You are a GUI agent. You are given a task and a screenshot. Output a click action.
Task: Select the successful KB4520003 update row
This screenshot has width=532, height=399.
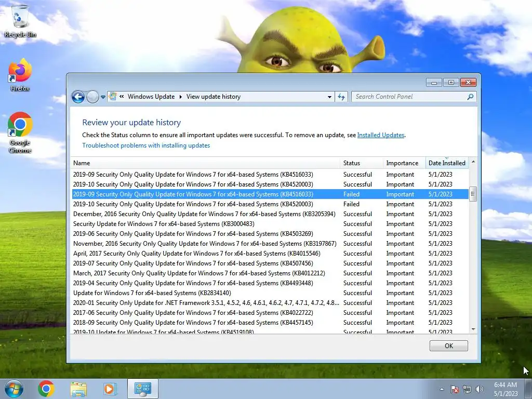(270, 184)
